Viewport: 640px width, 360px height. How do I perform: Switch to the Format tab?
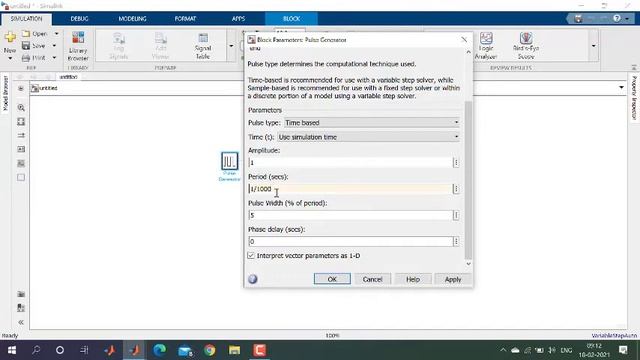pyautogui.click(x=185, y=19)
